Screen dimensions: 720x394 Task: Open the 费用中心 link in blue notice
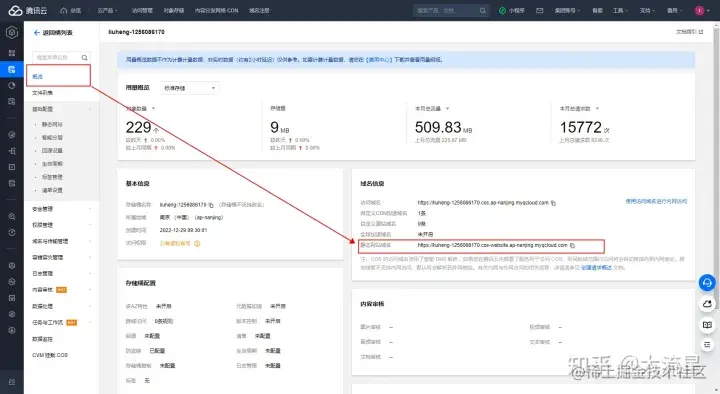(x=379, y=60)
